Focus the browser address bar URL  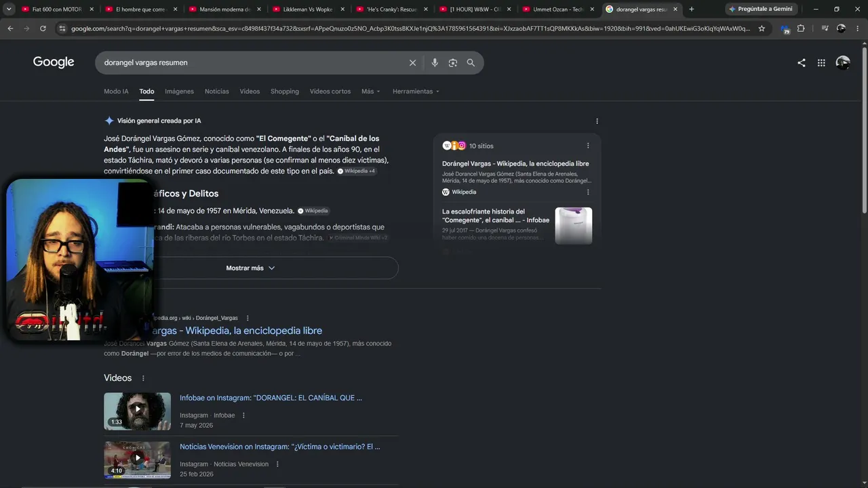click(x=410, y=28)
